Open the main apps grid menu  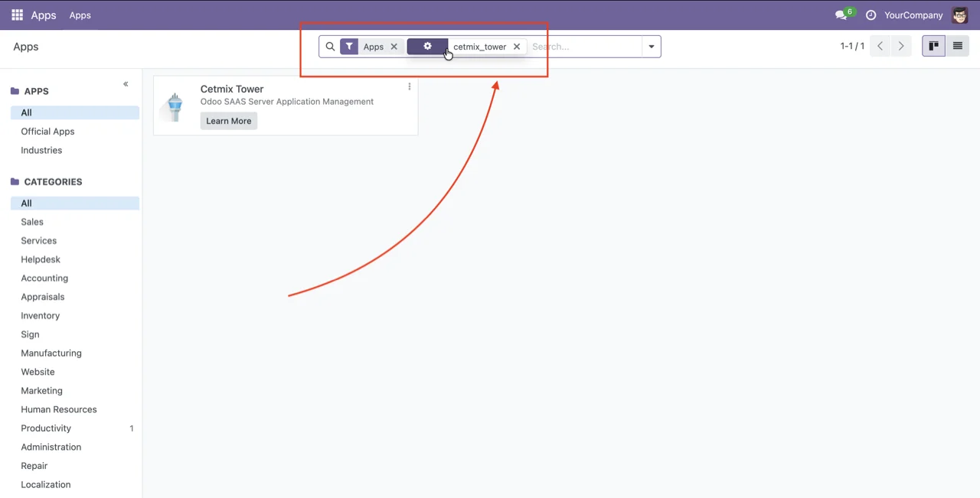click(x=17, y=15)
